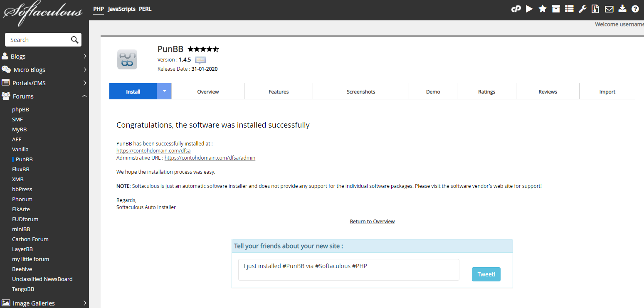
Task: Click the help question mark icon
Action: click(x=635, y=9)
